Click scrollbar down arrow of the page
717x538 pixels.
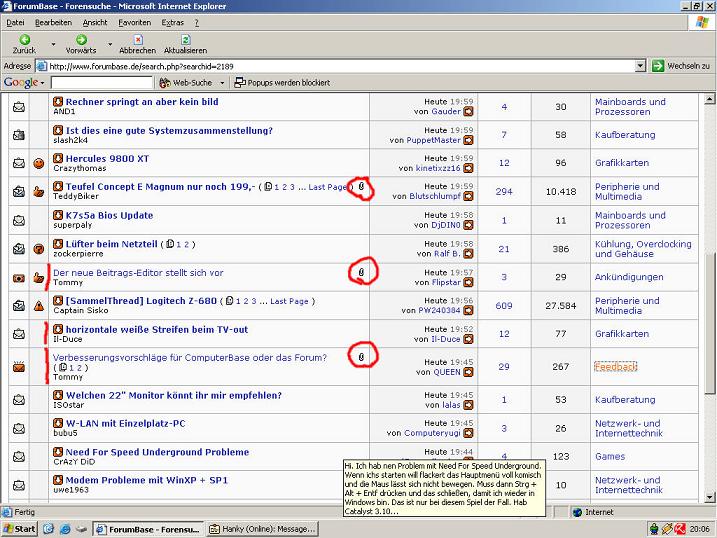[x=709, y=497]
